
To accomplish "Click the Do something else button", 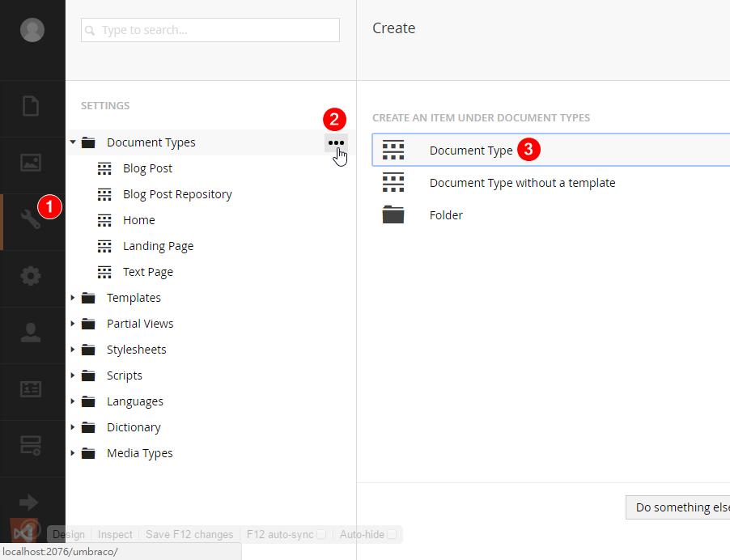I will (678, 507).
